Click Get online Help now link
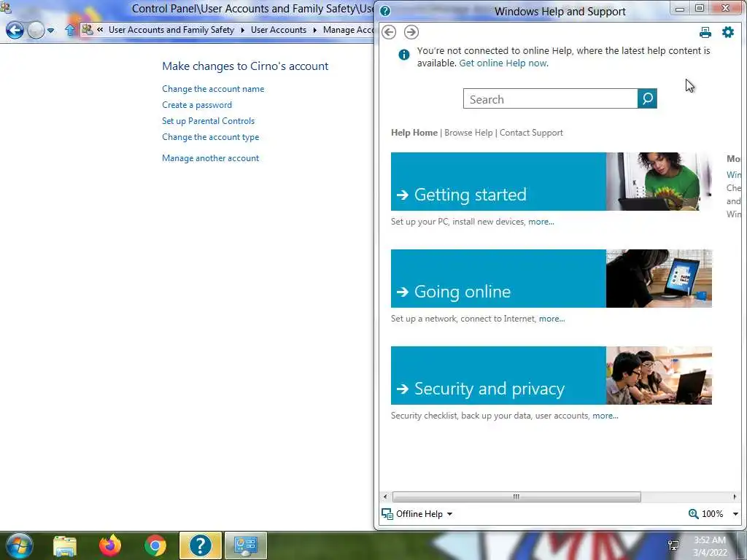 (503, 63)
